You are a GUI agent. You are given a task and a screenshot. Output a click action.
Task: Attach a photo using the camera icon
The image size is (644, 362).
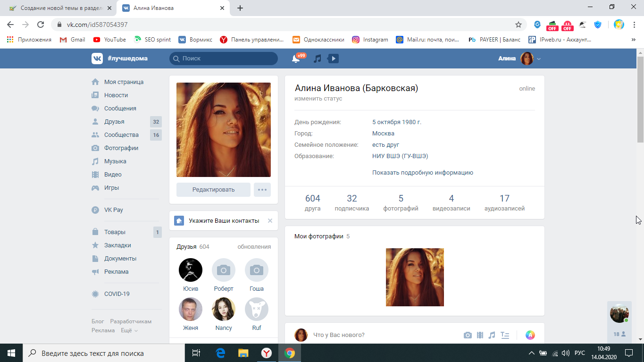(x=468, y=335)
